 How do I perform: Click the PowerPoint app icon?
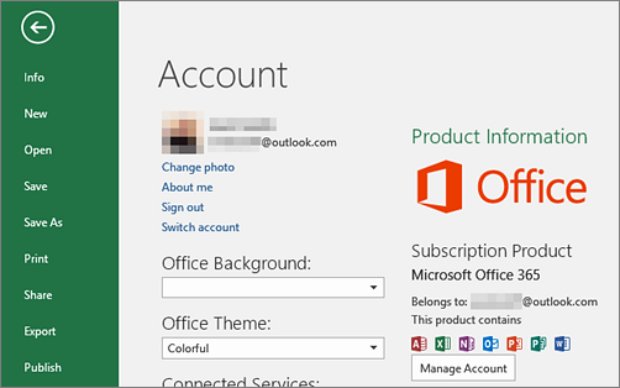514,344
